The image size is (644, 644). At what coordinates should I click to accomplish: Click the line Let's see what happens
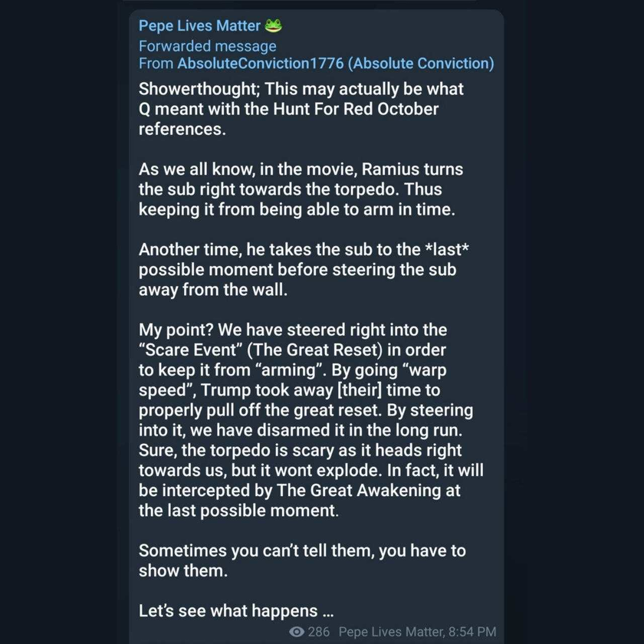click(236, 611)
